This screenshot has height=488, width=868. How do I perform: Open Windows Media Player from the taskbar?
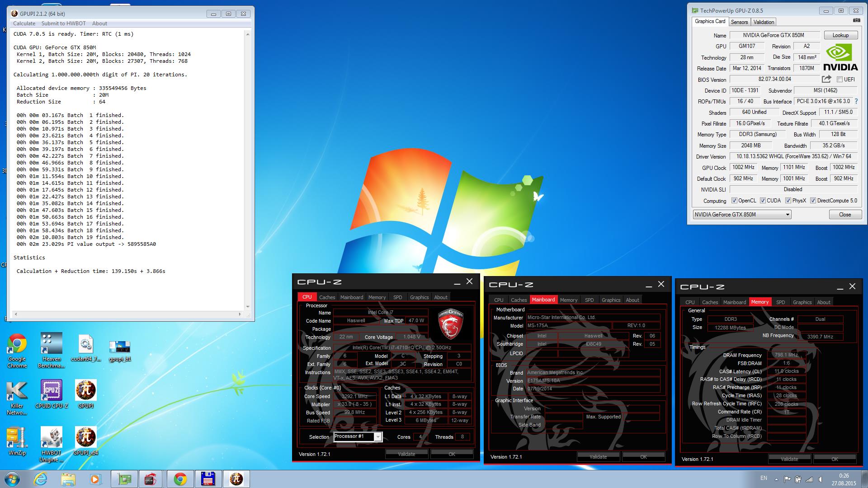[x=95, y=479]
